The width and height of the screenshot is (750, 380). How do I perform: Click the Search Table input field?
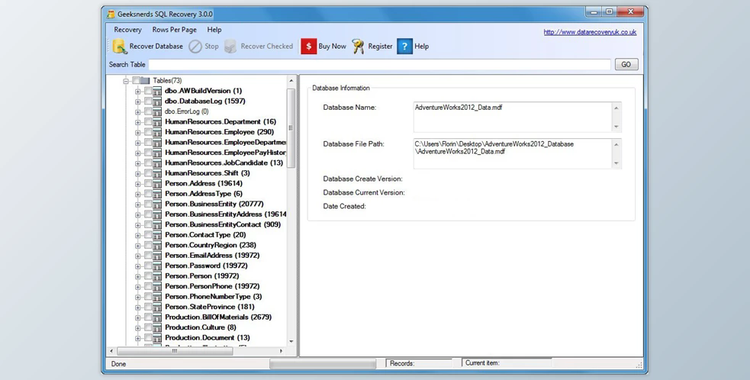tap(380, 64)
